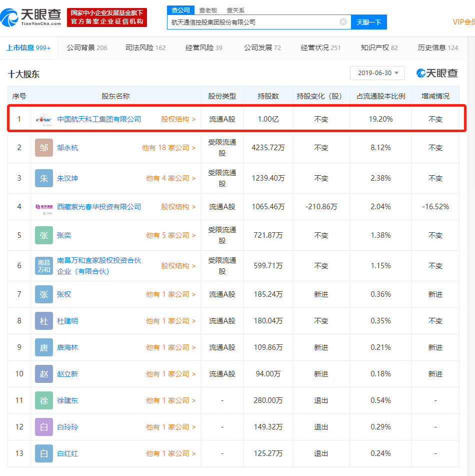The height and width of the screenshot is (476, 475).
Task: Click the 杜 avatar for 杜建明
Action: click(44, 321)
